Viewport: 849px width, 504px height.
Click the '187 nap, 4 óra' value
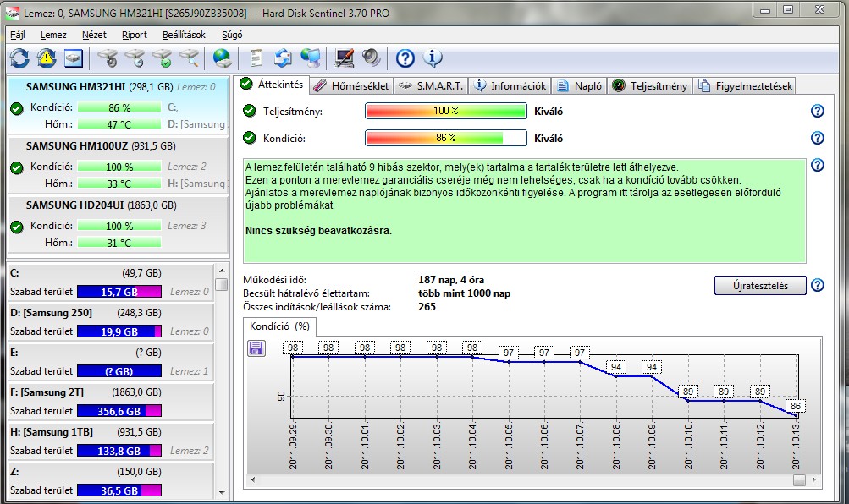pos(451,280)
